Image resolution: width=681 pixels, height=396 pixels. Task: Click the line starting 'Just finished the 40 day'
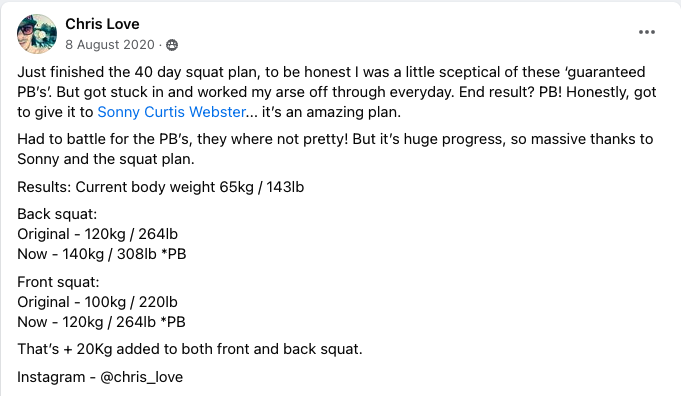(x=331, y=72)
